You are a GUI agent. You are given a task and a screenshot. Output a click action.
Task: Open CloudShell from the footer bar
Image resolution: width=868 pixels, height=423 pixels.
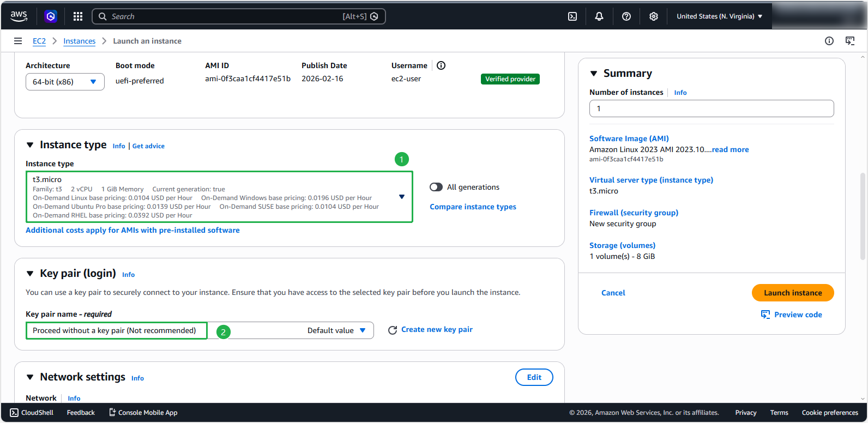tap(32, 413)
